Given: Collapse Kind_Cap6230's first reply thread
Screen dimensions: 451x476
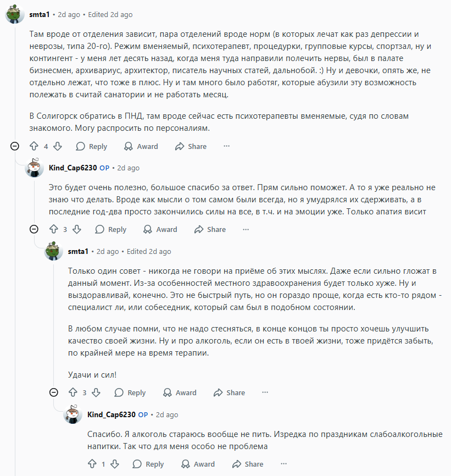Looking at the screenshot, I should coord(34,229).
